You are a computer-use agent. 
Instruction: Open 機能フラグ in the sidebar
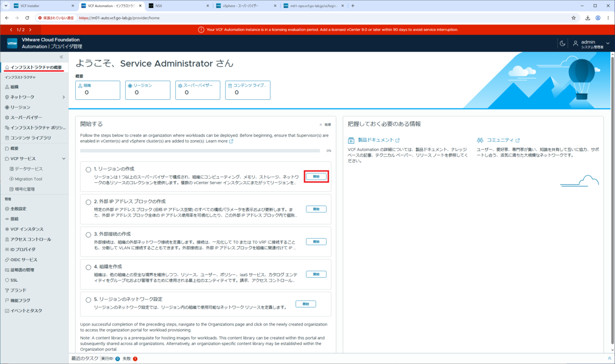[17, 301]
